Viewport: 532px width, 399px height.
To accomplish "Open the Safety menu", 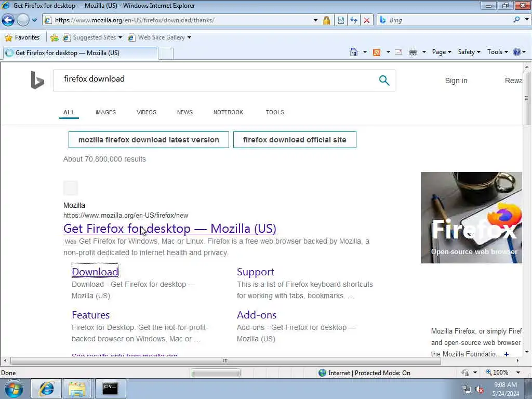I will tap(469, 52).
